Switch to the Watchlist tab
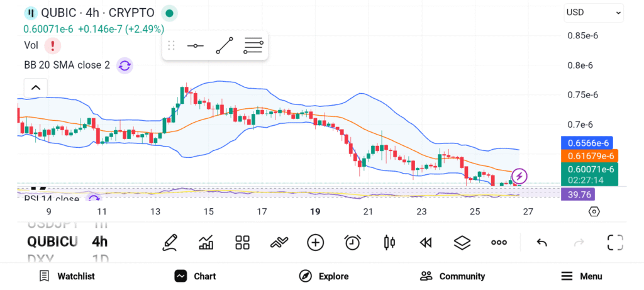The height and width of the screenshot is (290, 644). [67, 276]
